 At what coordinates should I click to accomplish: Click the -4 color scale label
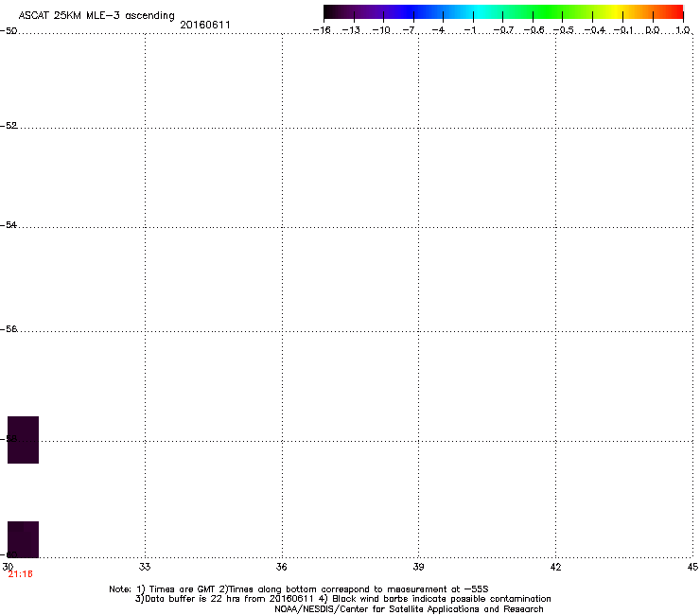[438, 30]
